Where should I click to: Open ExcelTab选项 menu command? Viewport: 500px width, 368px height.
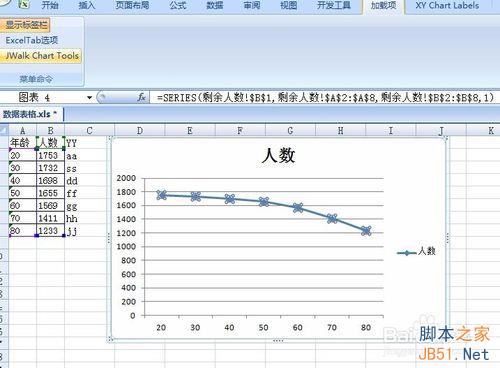[x=32, y=40]
